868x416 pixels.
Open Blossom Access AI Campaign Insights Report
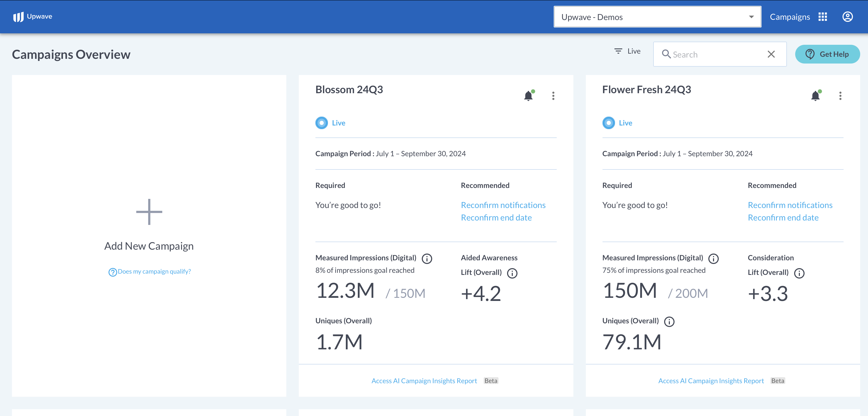(424, 381)
